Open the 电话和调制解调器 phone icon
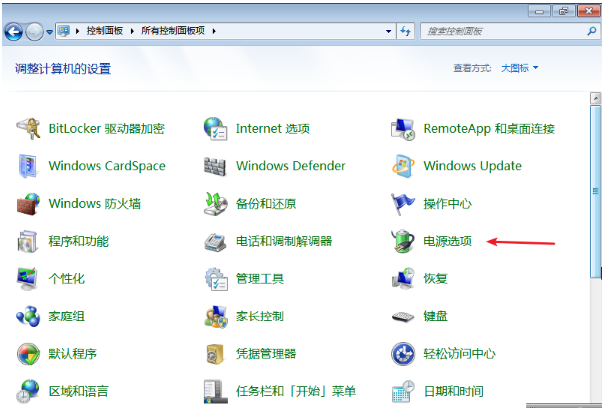Viewport: 604px width, 408px height. [215, 242]
